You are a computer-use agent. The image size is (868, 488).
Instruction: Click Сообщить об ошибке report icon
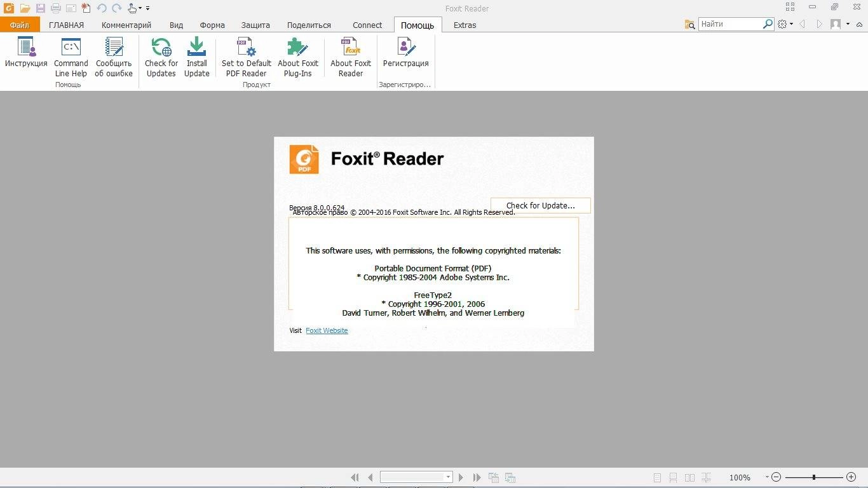(x=114, y=57)
